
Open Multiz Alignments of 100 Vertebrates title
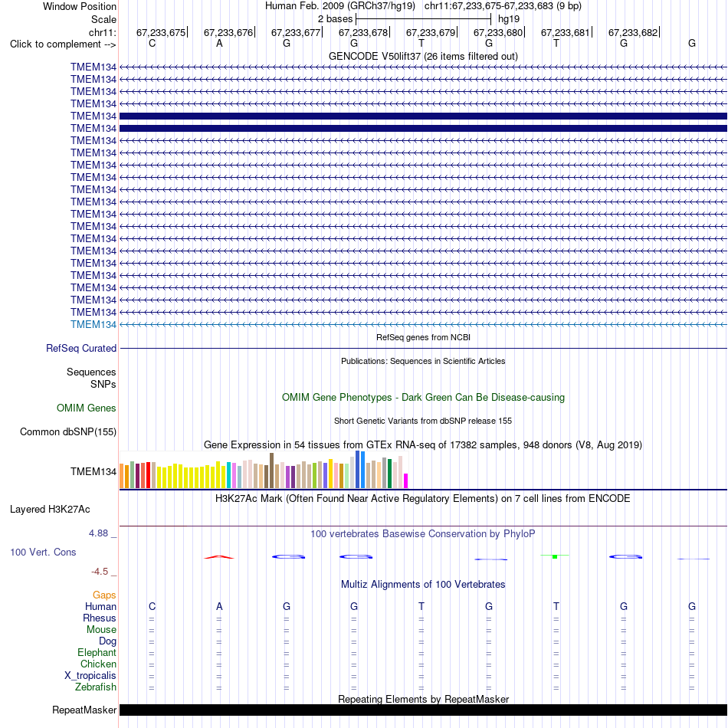click(x=423, y=585)
